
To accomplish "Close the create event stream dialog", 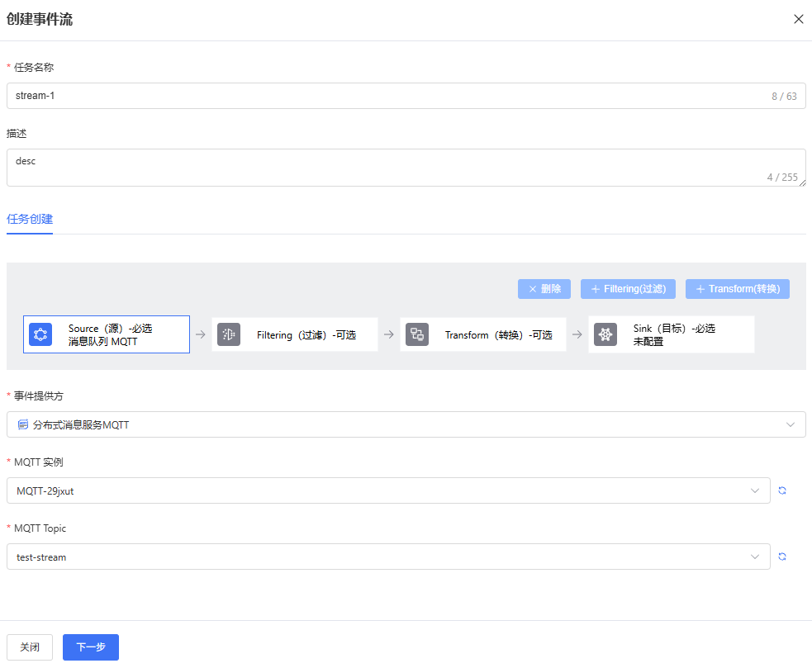I will [798, 19].
